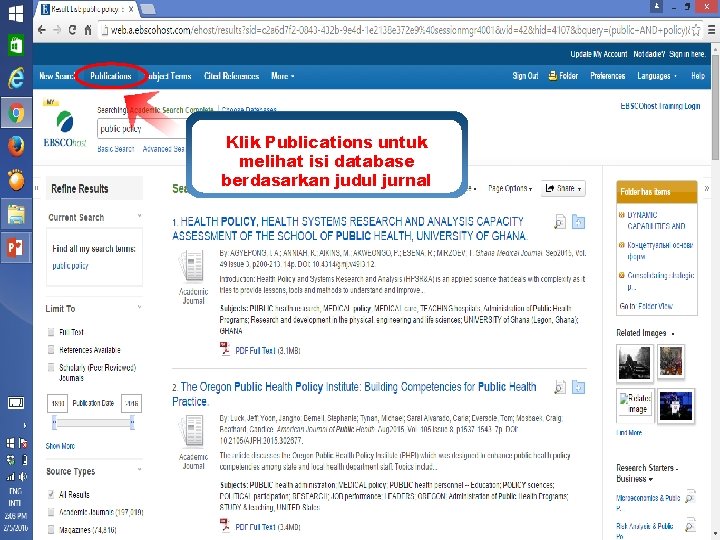Open PDF Full Text (3.4MB) for result 2

pos(268,527)
